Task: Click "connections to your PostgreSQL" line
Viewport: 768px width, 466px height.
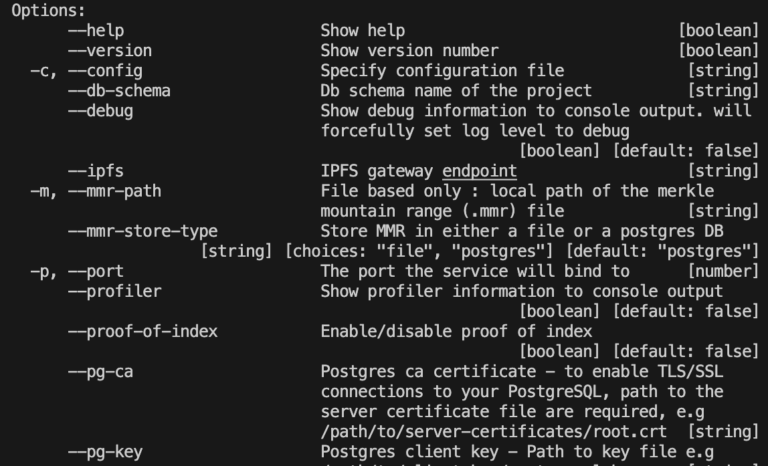Action: 522,392
